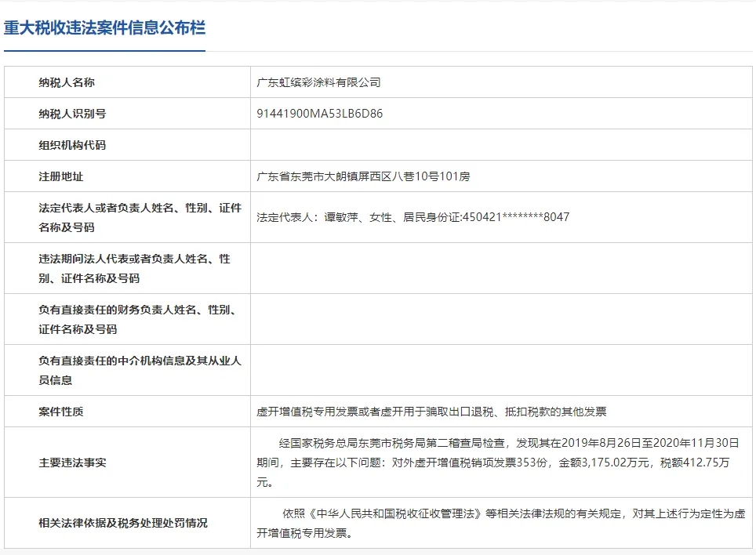Select the company name 广东虹缤彩涂料有限公司
The image size is (756, 555).
click(318, 82)
